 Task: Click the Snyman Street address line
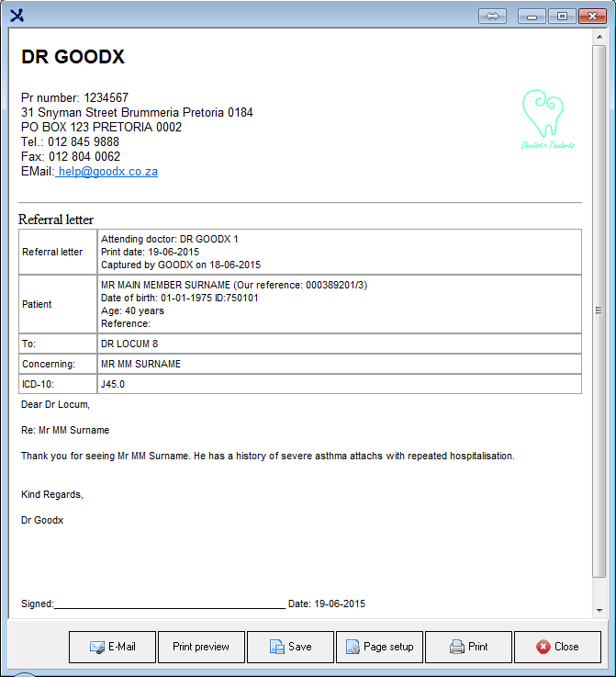coord(137,112)
